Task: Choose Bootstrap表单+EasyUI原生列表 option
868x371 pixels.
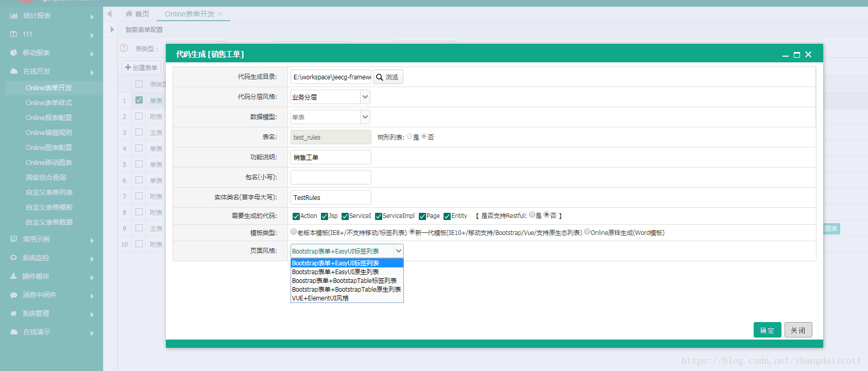Action: point(347,272)
